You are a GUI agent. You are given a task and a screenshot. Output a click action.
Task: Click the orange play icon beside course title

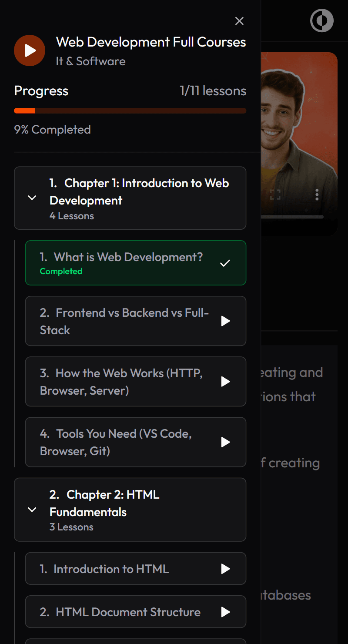pyautogui.click(x=30, y=50)
